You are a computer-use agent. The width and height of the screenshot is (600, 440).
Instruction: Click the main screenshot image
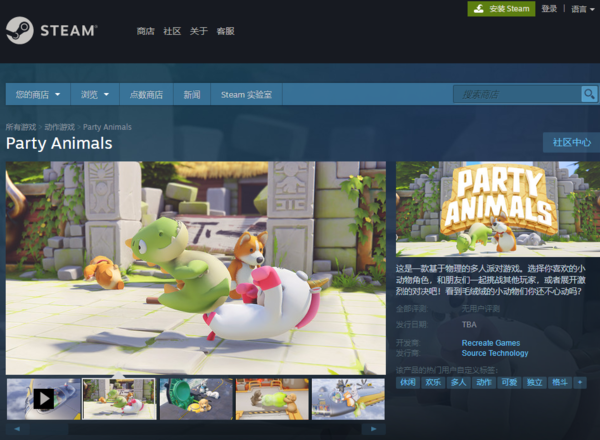click(196, 268)
